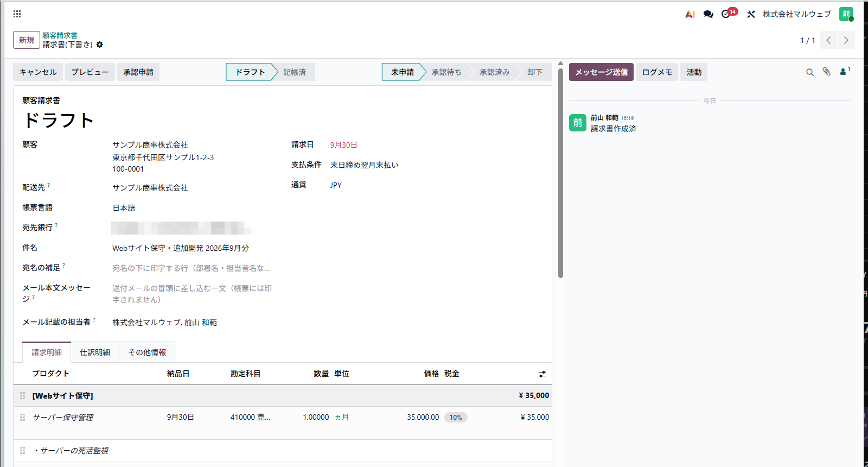Open column settings icon in line table
The width and height of the screenshot is (868, 467).
(x=542, y=374)
